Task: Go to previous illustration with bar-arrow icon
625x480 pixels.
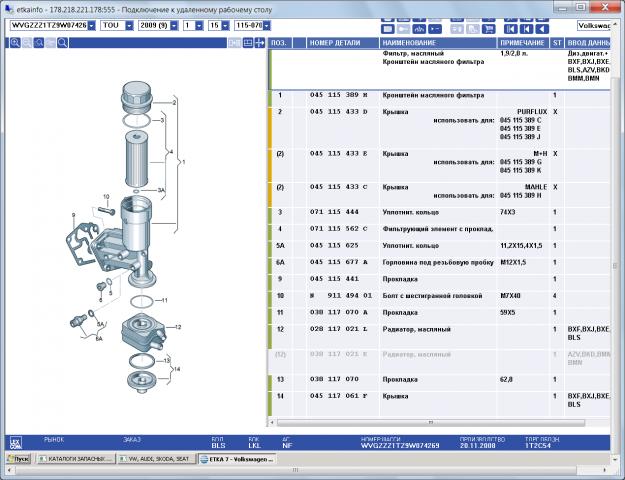Action: (526, 29)
